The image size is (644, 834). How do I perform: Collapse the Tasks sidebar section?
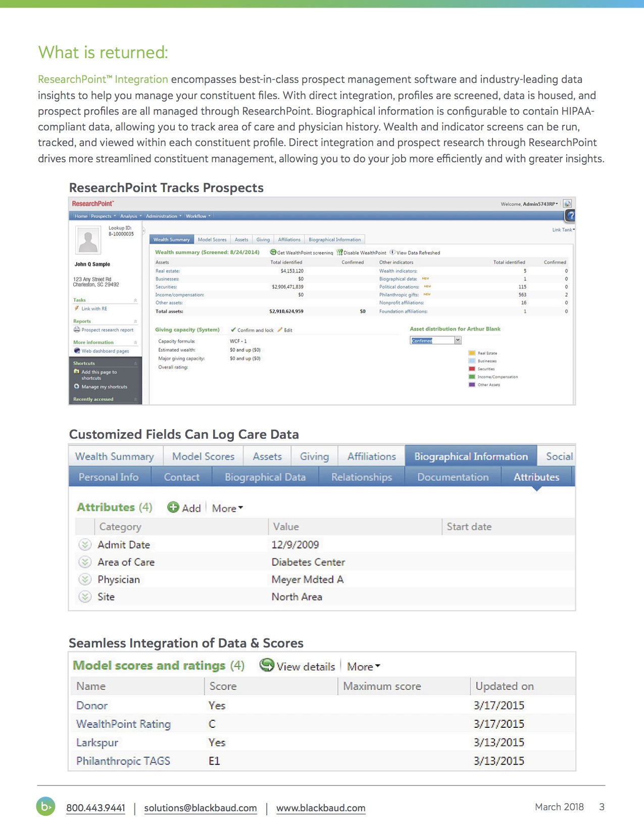tap(135, 300)
